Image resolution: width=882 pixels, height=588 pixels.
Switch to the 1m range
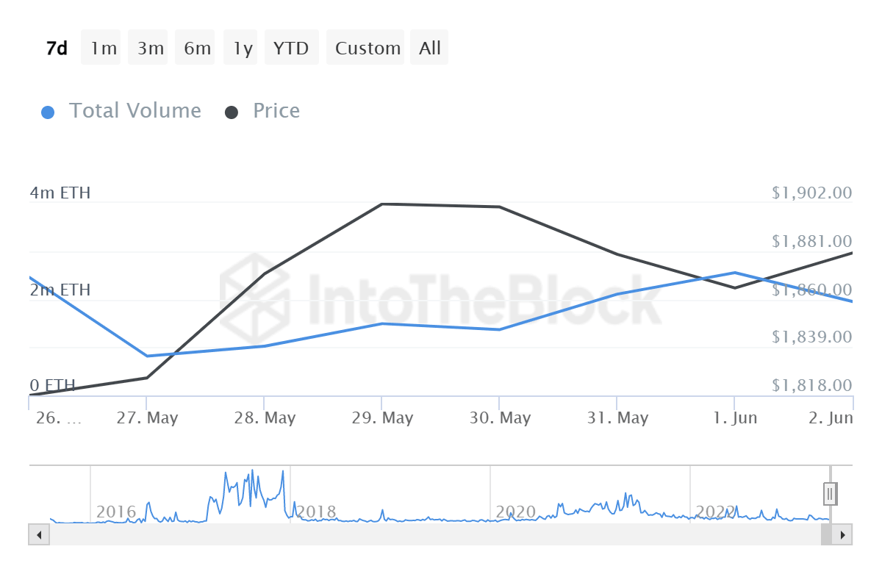[x=104, y=49]
